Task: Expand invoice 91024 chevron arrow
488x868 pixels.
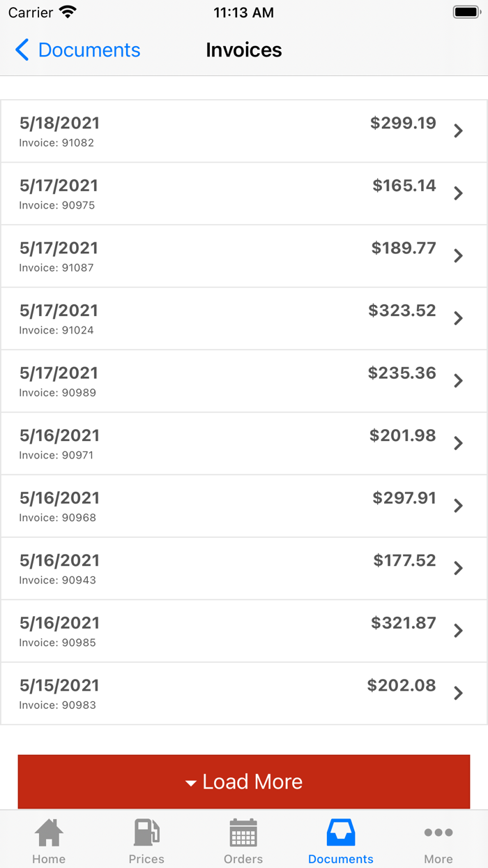Action: (x=458, y=318)
